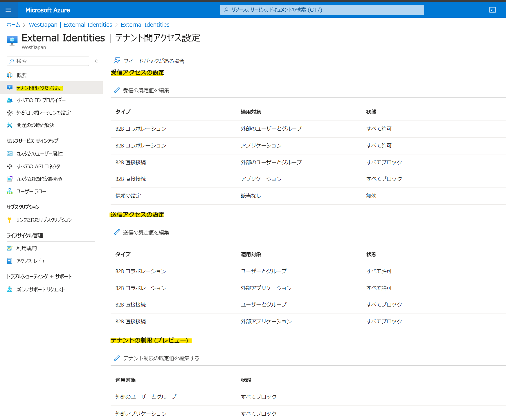
Task: Click the ホーム breadcrumb link
Action: pos(13,25)
